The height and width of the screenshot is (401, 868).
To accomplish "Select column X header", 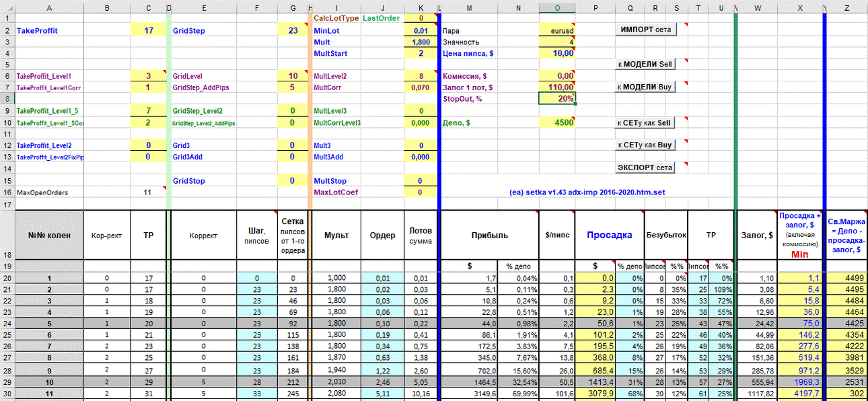I will (800, 7).
